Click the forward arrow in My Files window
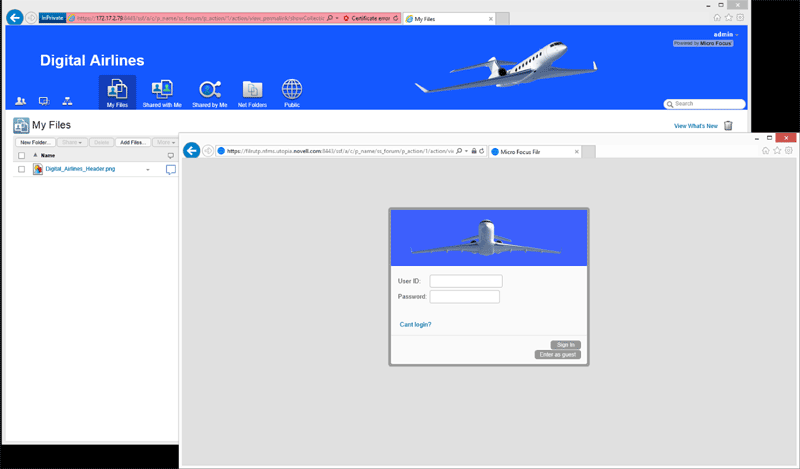The width and height of the screenshot is (800, 469). point(31,18)
